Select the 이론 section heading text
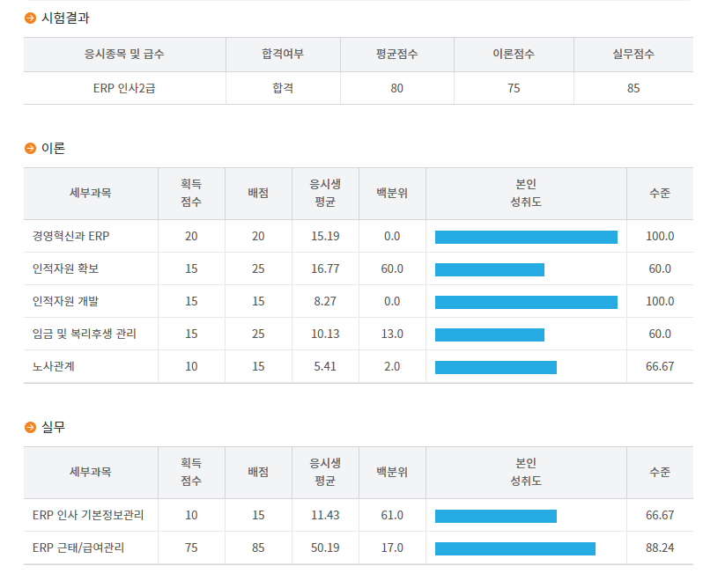Viewport: 703px width, 588px height. [54, 148]
